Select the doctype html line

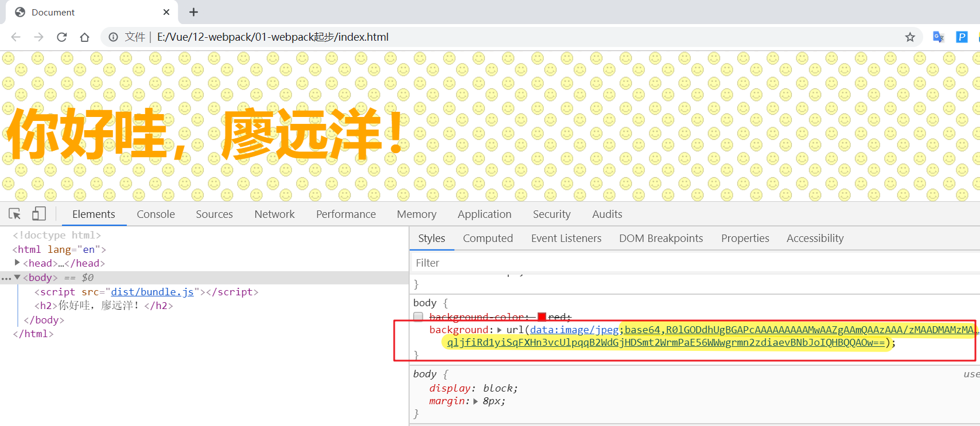[x=57, y=235]
